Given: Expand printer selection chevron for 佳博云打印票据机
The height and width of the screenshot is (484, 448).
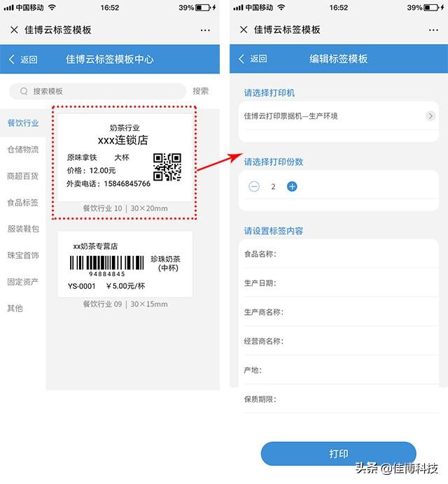Looking at the screenshot, I should coord(430,116).
